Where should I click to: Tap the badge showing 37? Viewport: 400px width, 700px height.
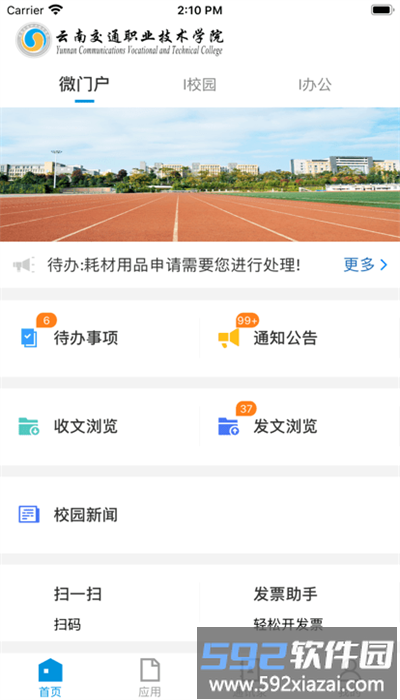point(246,409)
